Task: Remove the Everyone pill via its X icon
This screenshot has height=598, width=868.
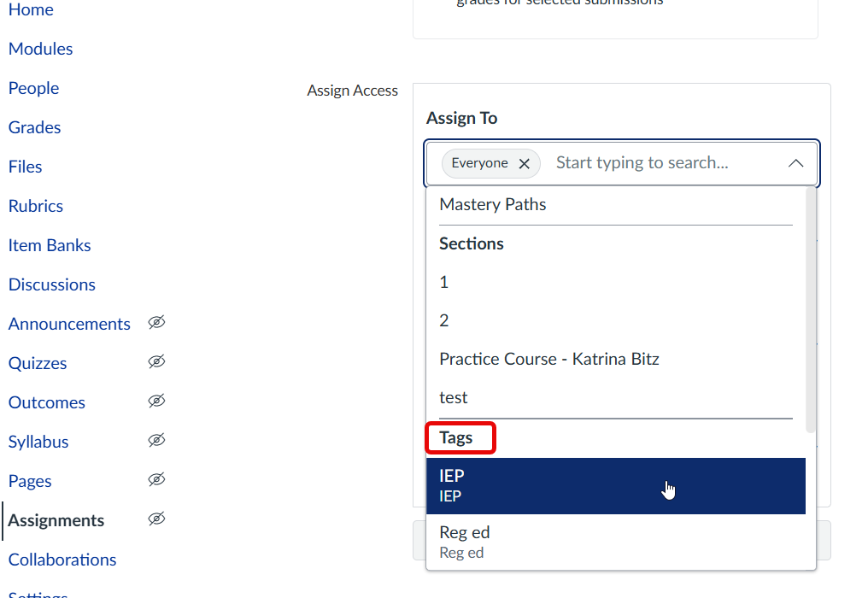Action: [x=525, y=162]
